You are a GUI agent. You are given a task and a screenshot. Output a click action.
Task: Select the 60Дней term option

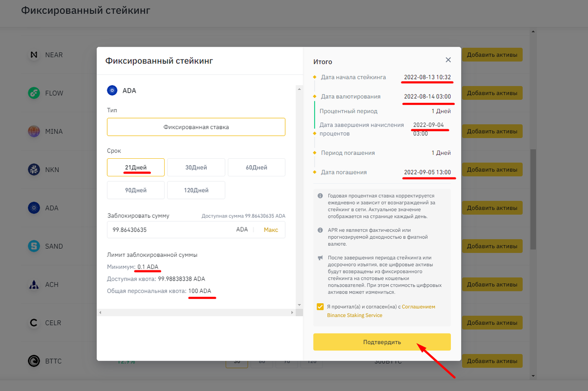256,167
